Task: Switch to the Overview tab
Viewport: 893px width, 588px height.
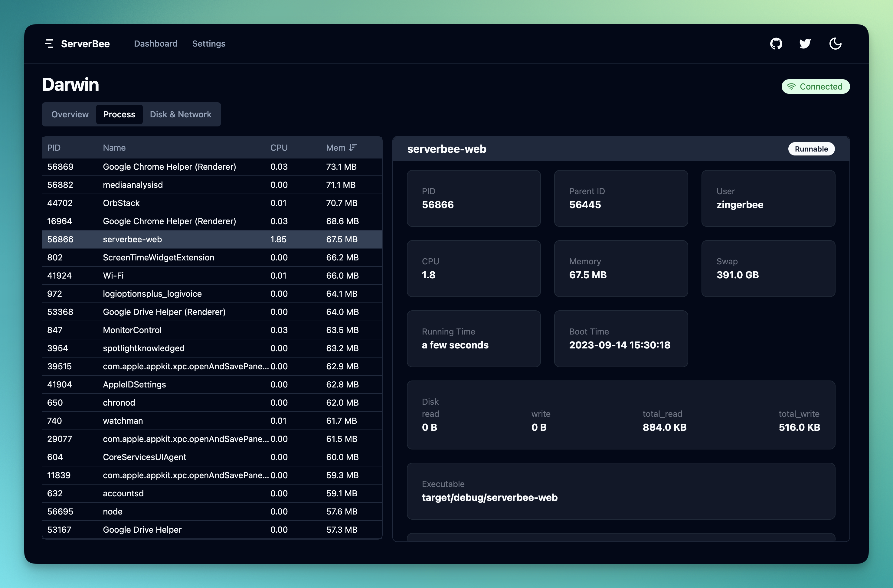Action: coord(70,114)
